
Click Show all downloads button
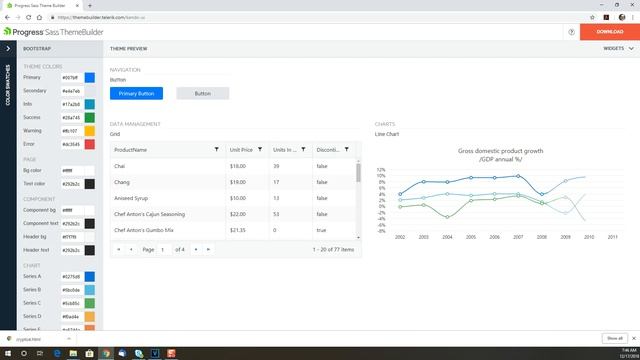click(614, 338)
